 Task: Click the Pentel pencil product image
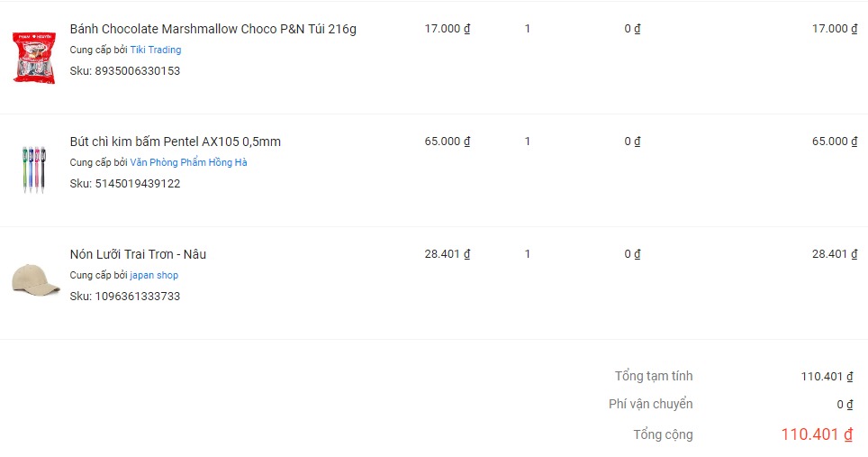point(33,169)
